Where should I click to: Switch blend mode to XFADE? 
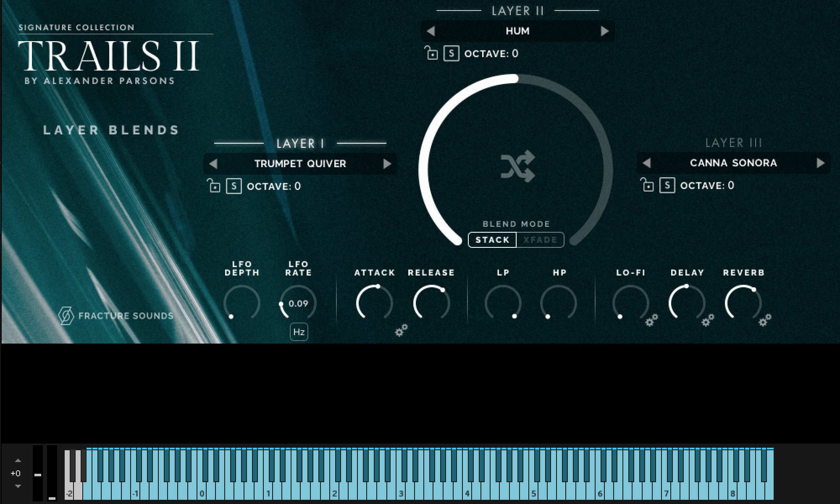click(x=540, y=240)
